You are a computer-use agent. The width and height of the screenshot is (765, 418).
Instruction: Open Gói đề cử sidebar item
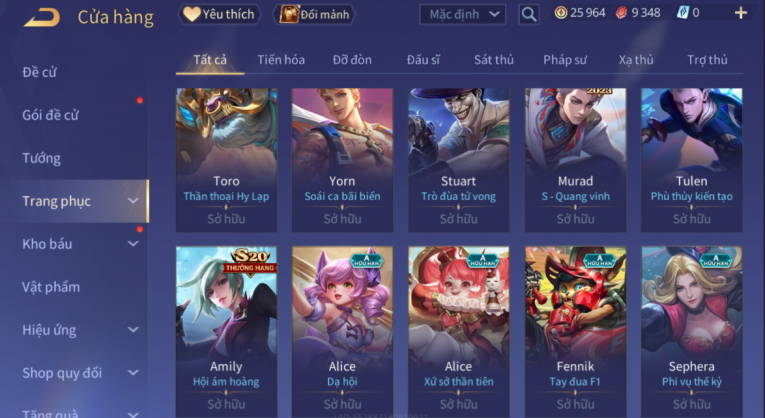click(x=50, y=115)
